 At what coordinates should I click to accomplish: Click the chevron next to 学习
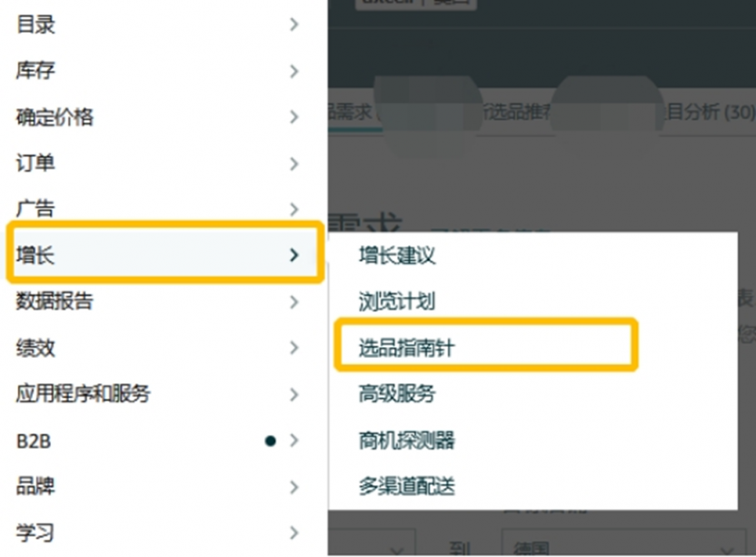(294, 532)
